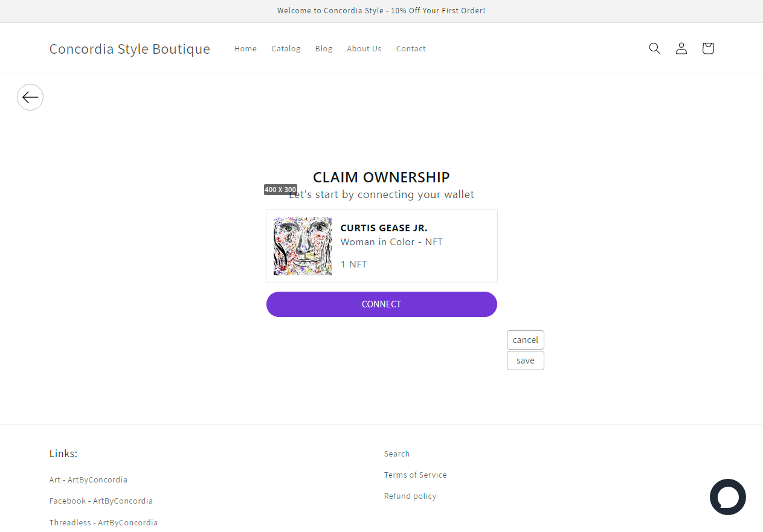Open the Threadless - ArtByConcordia link
This screenshot has width=763, height=532.
103,523
